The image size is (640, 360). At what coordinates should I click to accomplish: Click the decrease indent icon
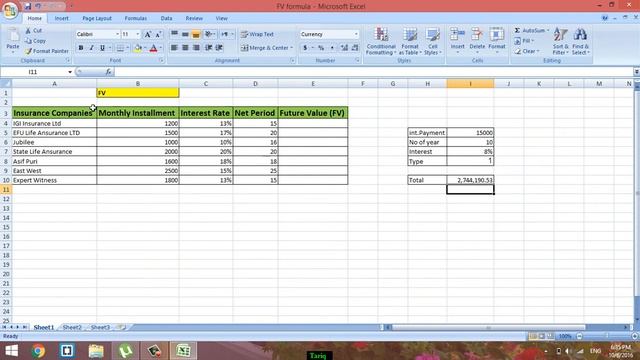(x=209, y=48)
